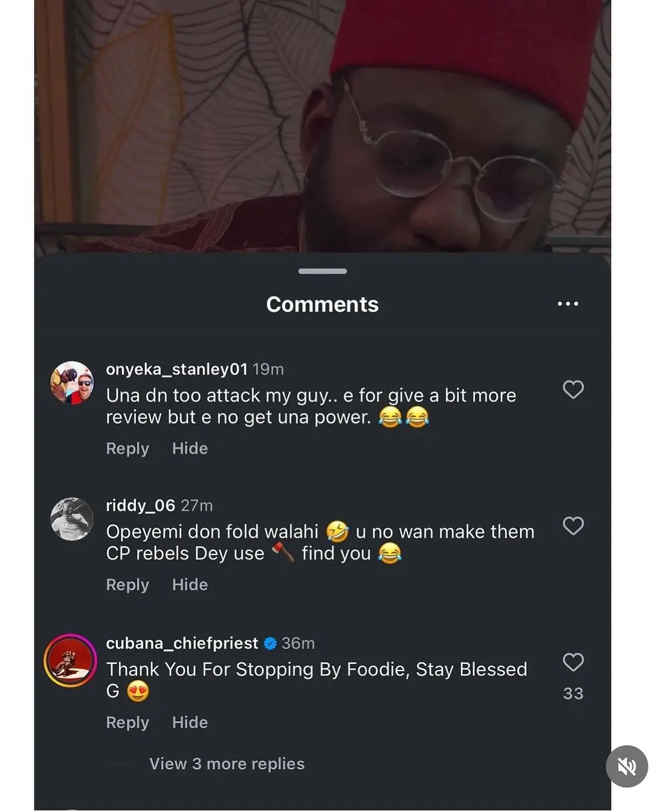Expand View 3 more replies

227,764
